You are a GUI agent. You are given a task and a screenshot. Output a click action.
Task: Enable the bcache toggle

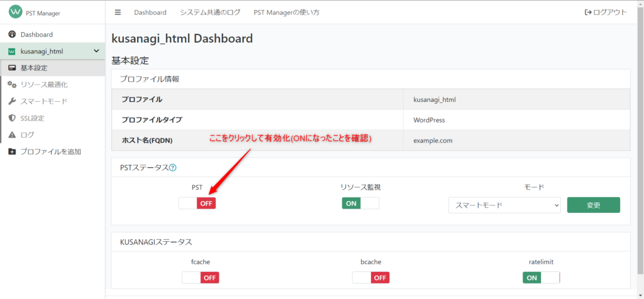click(371, 278)
